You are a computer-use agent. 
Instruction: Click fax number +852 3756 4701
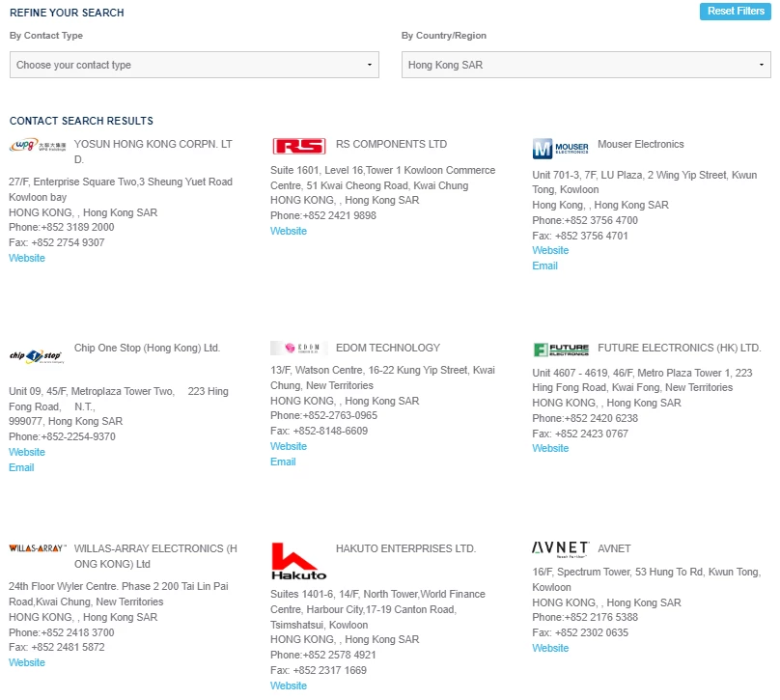pyautogui.click(x=592, y=236)
